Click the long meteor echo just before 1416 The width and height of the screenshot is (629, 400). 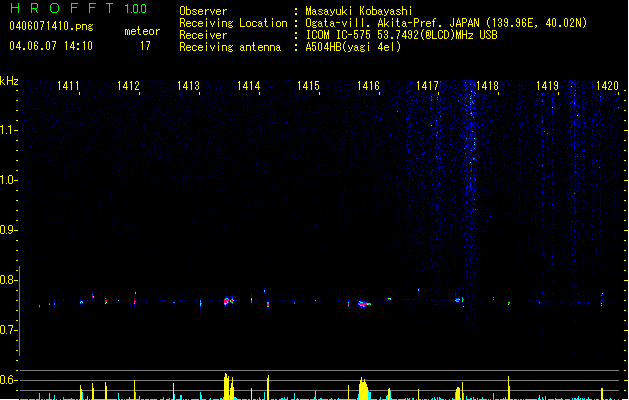coord(364,304)
